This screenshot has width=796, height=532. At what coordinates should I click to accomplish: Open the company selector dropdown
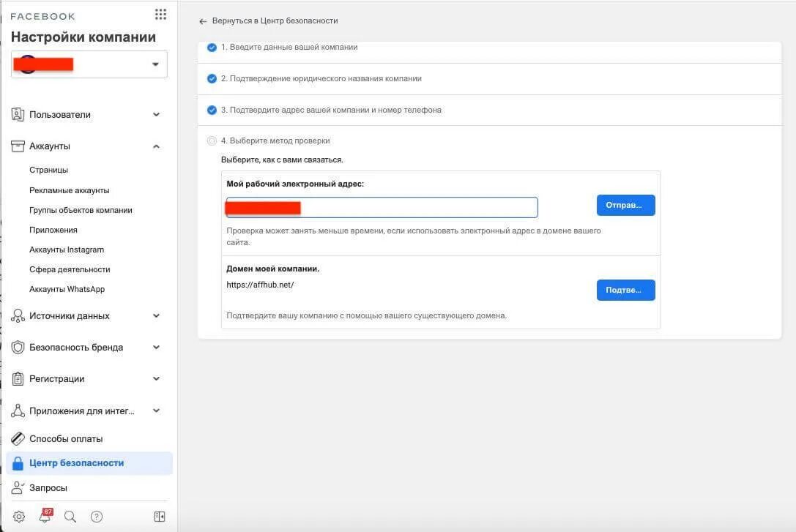tap(89, 64)
